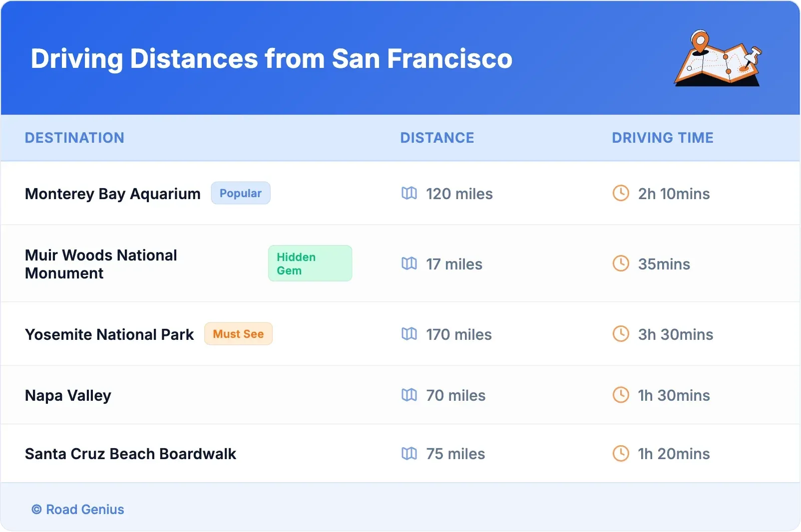The width and height of the screenshot is (801, 532).
Task: Click the 1h 20mins driving time
Action: point(674,454)
